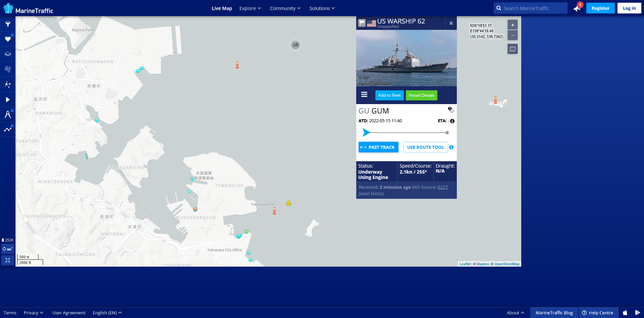Toggle the auto-refresh infinity control
This screenshot has height=318, width=644.
click(x=8, y=249)
